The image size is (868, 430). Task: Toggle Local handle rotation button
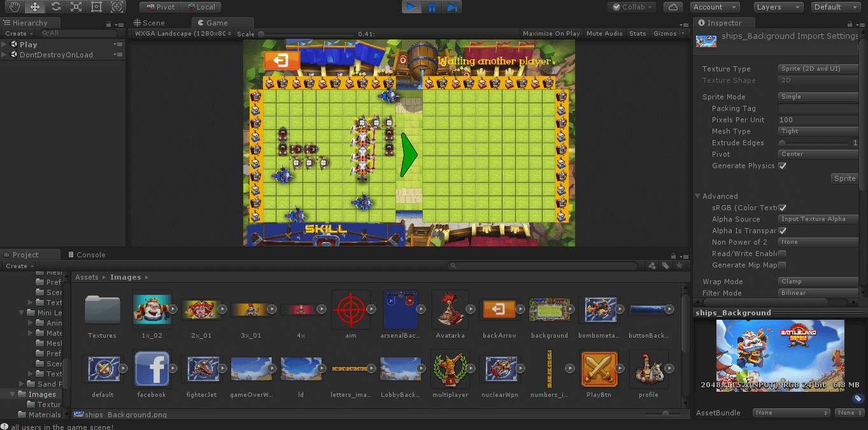[201, 7]
